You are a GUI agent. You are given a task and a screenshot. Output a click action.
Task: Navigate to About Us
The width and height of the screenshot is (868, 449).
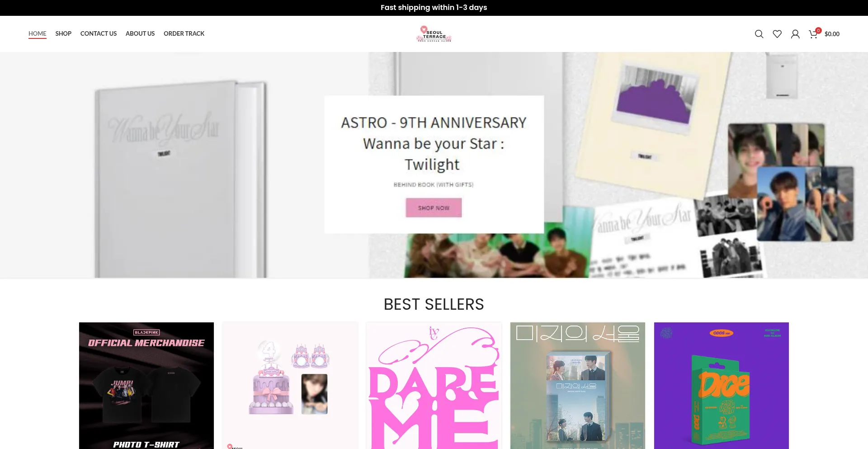pyautogui.click(x=140, y=33)
